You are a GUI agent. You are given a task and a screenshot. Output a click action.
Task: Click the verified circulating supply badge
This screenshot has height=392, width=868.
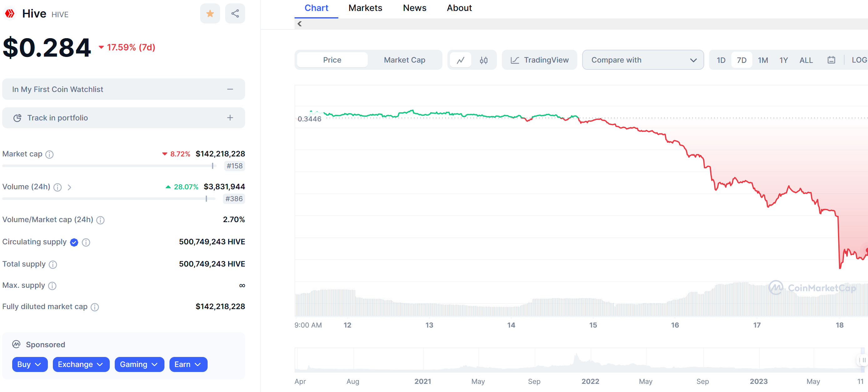tap(74, 242)
